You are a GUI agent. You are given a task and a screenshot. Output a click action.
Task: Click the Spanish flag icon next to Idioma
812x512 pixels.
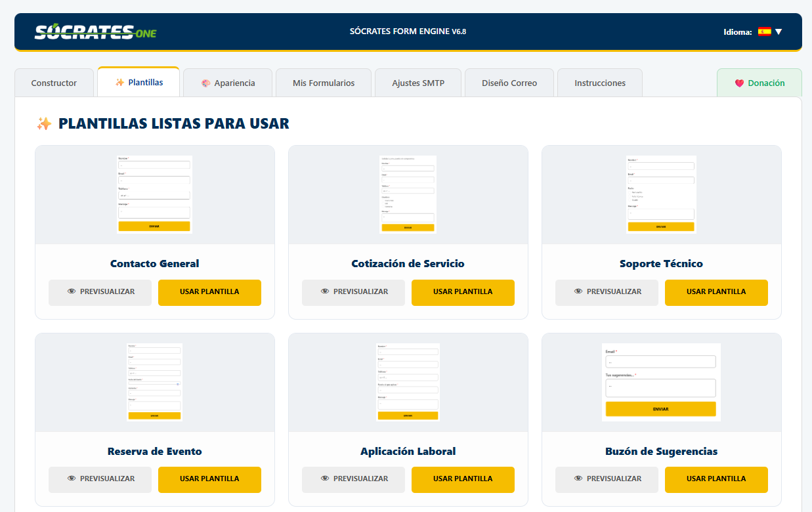[764, 30]
